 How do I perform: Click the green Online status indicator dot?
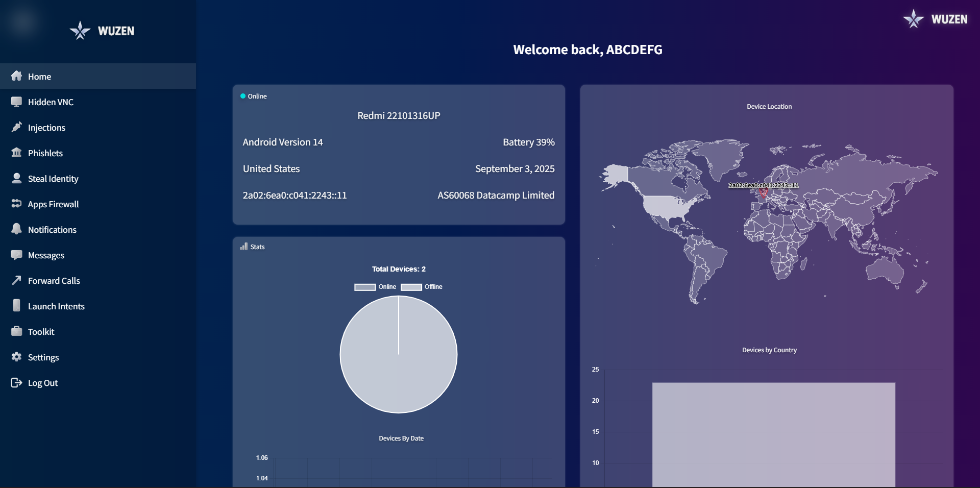tap(242, 95)
